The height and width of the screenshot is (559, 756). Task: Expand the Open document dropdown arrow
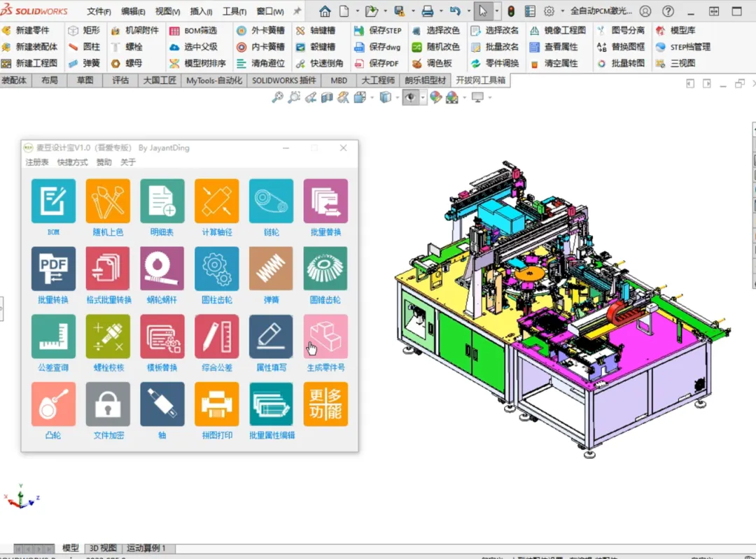click(386, 11)
